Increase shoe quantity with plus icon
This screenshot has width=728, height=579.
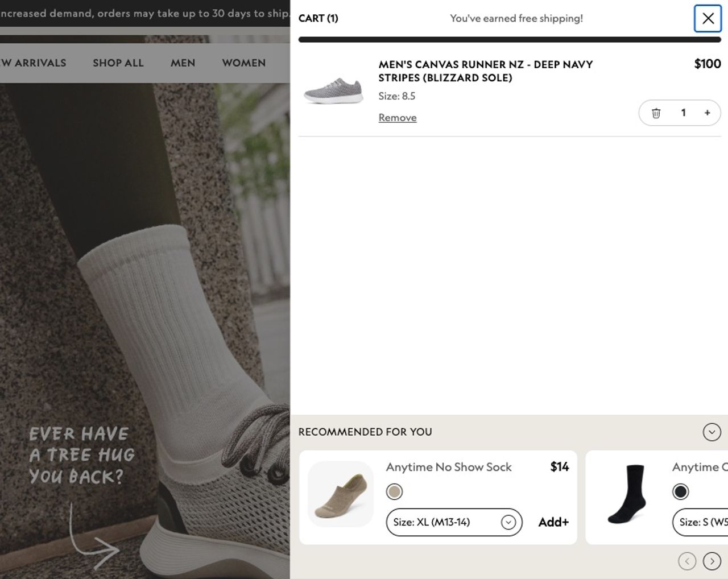coord(707,113)
